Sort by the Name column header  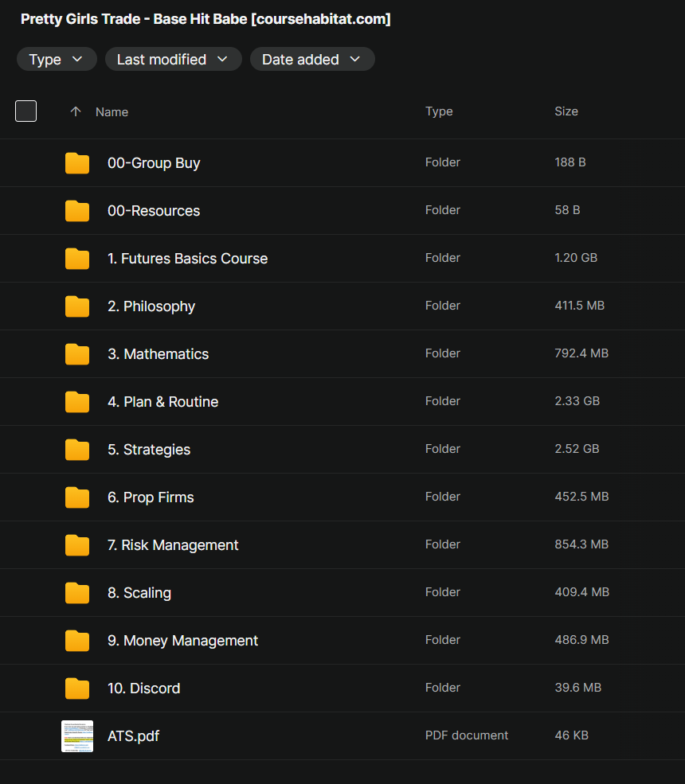[x=112, y=112]
